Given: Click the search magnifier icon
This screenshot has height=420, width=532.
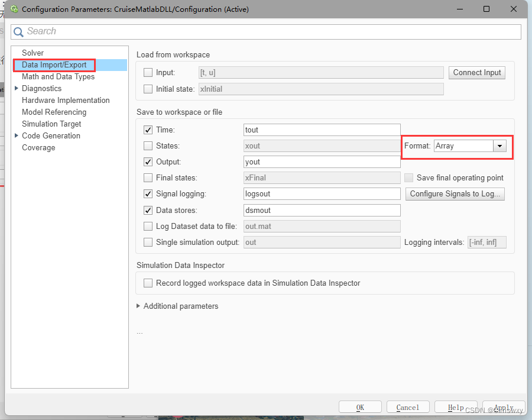Looking at the screenshot, I should click(x=18, y=31).
